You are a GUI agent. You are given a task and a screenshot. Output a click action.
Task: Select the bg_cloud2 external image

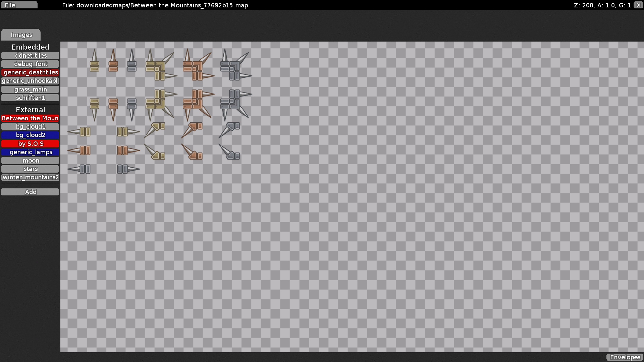coord(30,135)
